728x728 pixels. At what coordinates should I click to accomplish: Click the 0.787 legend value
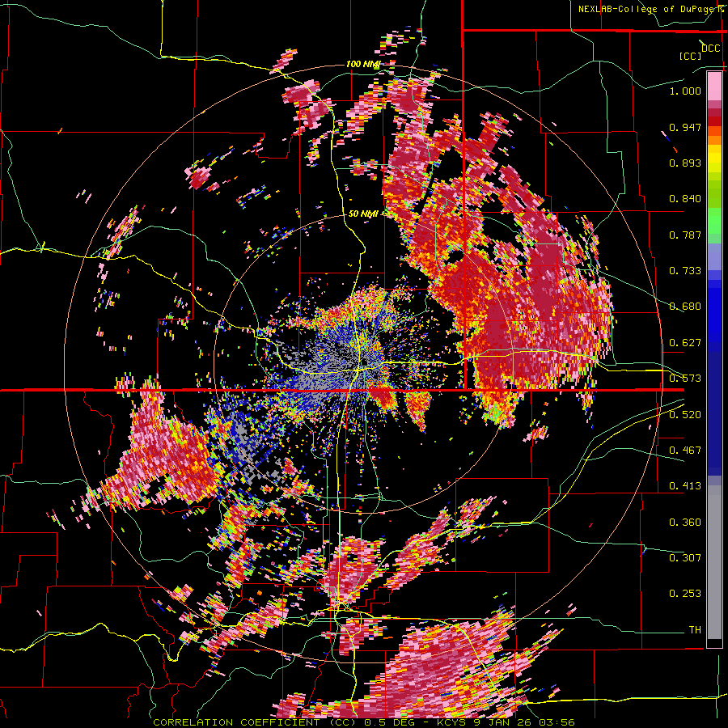pos(685,235)
